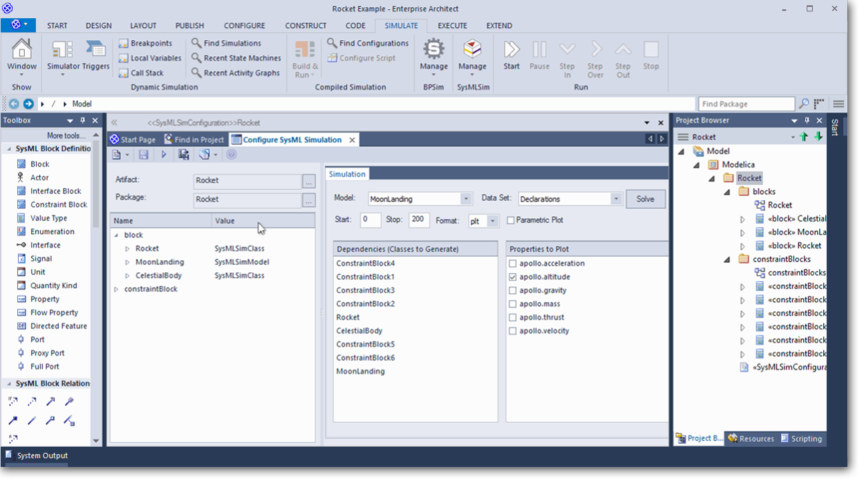Image resolution: width=868 pixels, height=487 pixels.
Task: Select the Port tool in Toolbox
Action: [x=37, y=340]
